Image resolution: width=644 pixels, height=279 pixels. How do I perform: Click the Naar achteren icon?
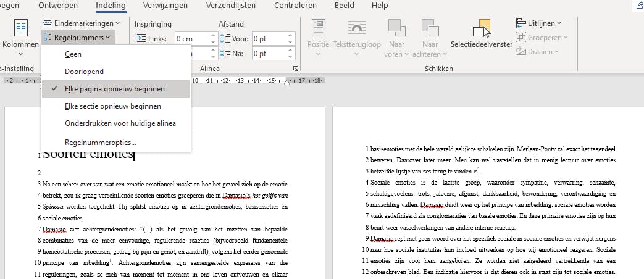(x=430, y=28)
